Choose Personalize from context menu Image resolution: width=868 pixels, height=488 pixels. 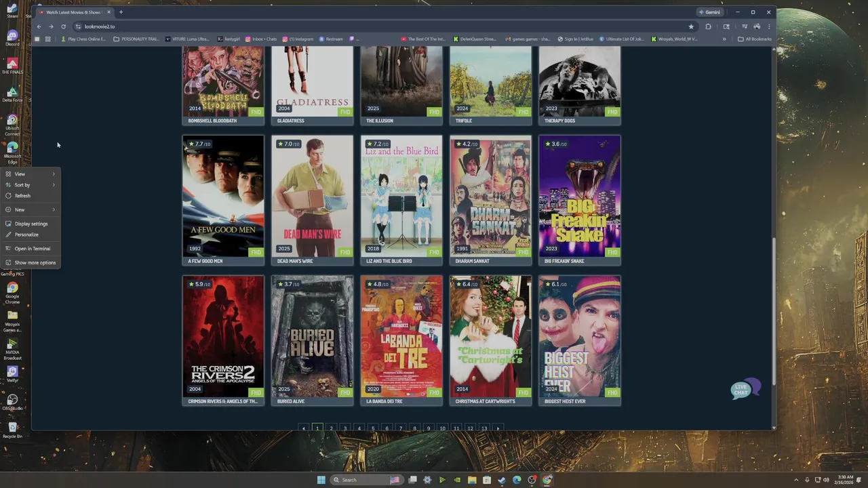(31, 235)
